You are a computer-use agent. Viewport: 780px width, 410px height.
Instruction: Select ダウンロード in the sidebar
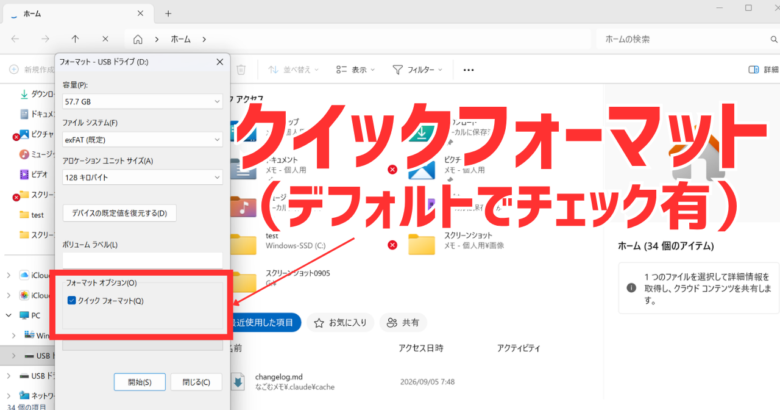(x=37, y=94)
